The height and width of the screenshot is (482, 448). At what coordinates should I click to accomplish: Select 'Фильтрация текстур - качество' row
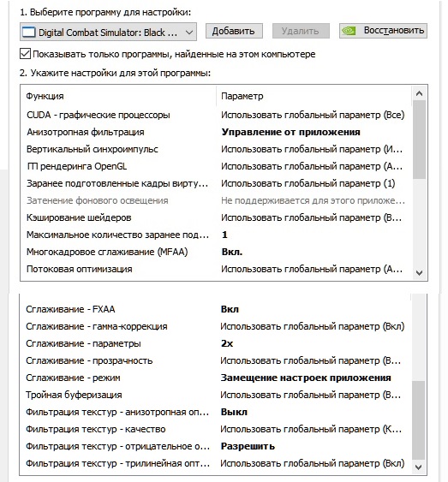(216, 429)
